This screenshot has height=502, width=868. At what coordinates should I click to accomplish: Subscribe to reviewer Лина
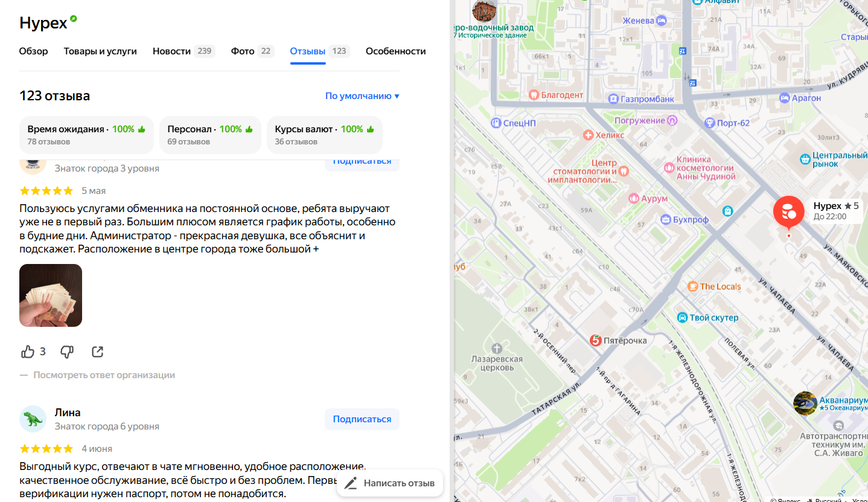click(x=362, y=419)
